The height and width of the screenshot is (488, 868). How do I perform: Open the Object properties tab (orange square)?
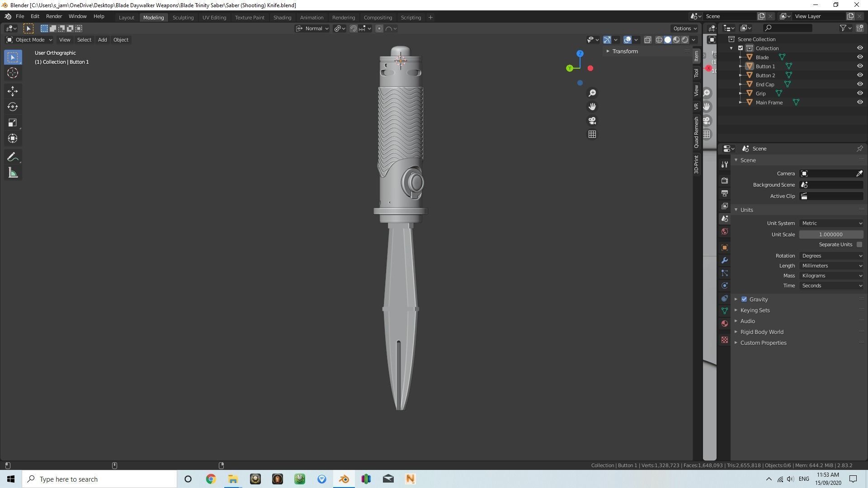pyautogui.click(x=725, y=248)
